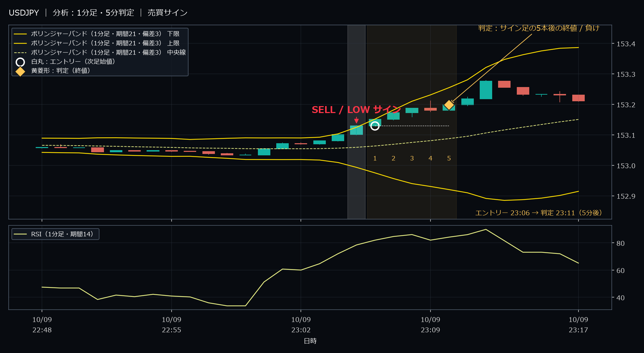
Task: Select the 中央線 Bollinger band legend entry
Action: [x=100, y=52]
